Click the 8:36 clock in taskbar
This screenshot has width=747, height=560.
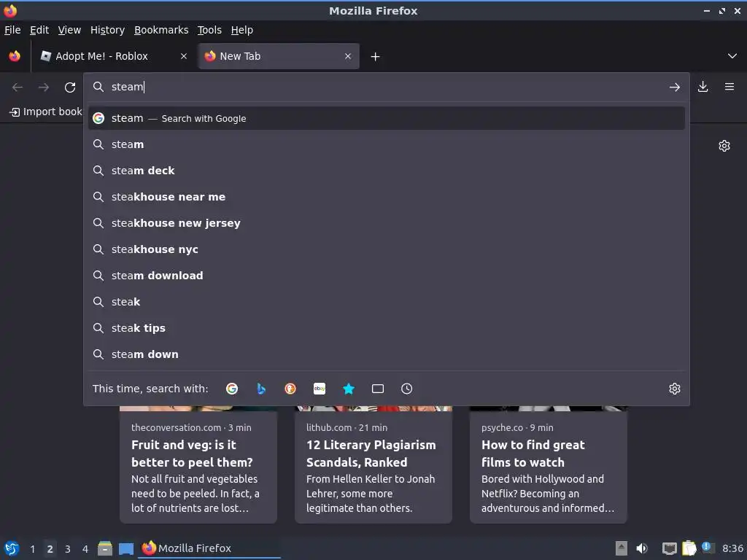tap(732, 548)
